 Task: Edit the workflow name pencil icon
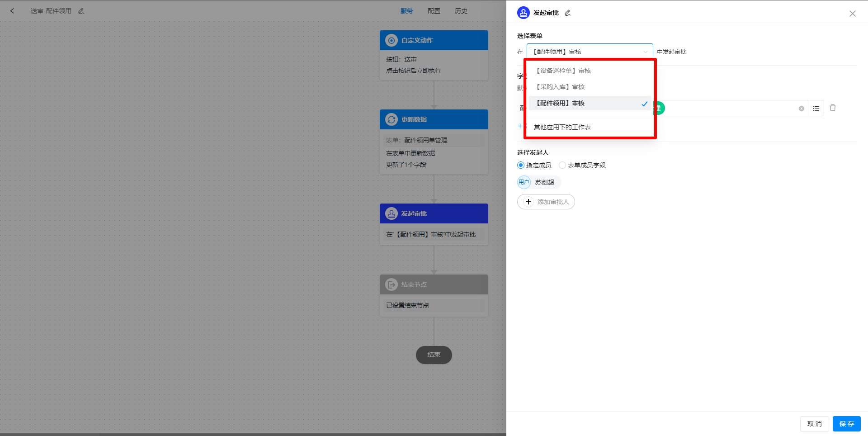click(x=81, y=11)
